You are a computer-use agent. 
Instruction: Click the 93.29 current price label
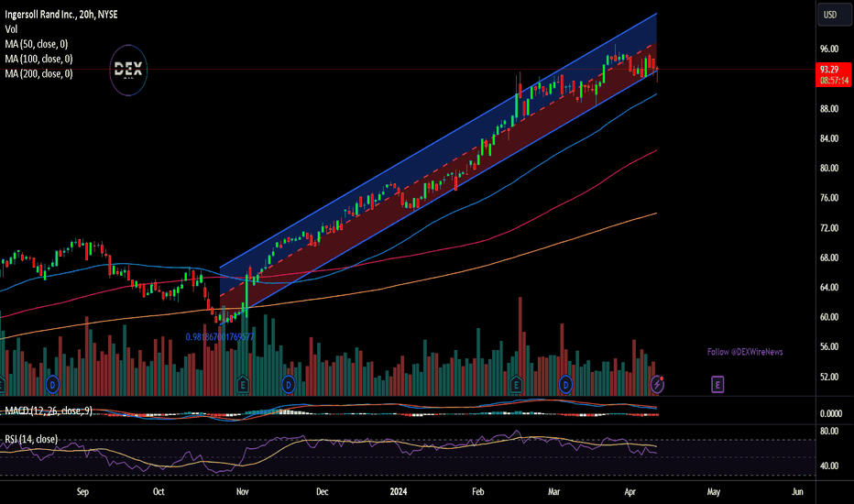coord(829,70)
